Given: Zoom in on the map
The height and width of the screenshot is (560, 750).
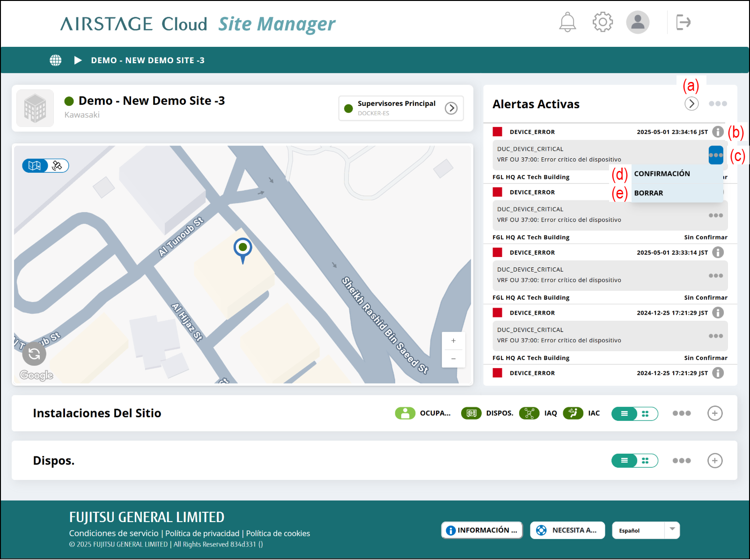Looking at the screenshot, I should click(x=453, y=341).
